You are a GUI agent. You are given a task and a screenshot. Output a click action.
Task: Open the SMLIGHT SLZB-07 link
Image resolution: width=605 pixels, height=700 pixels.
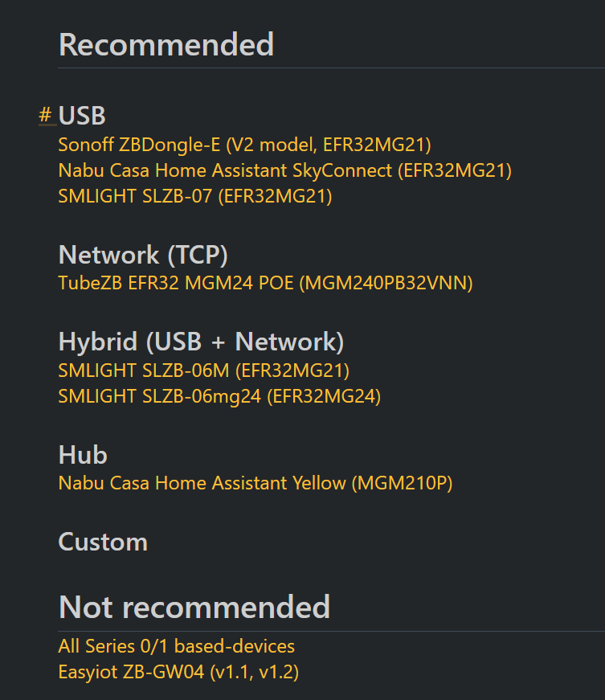point(195,196)
